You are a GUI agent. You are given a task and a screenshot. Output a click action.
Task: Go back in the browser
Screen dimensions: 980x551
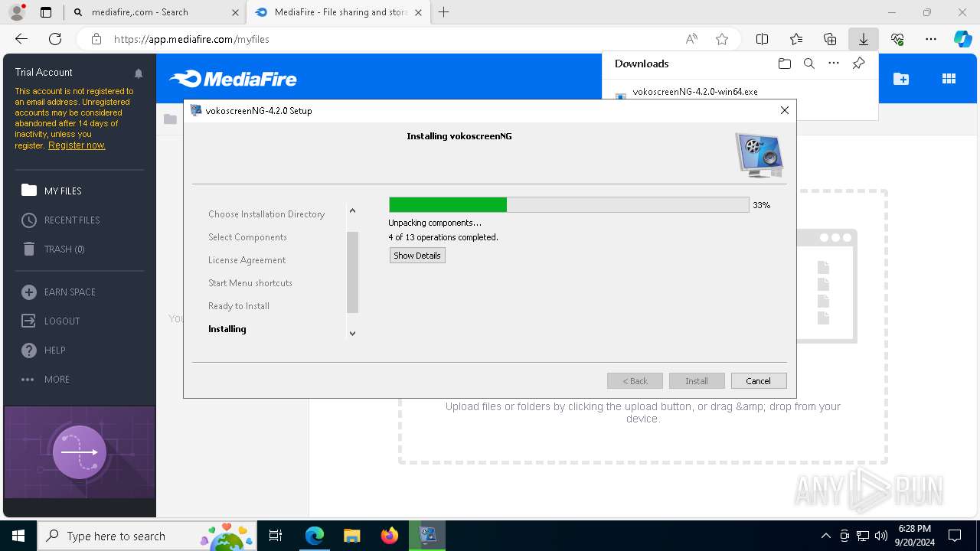click(x=21, y=39)
